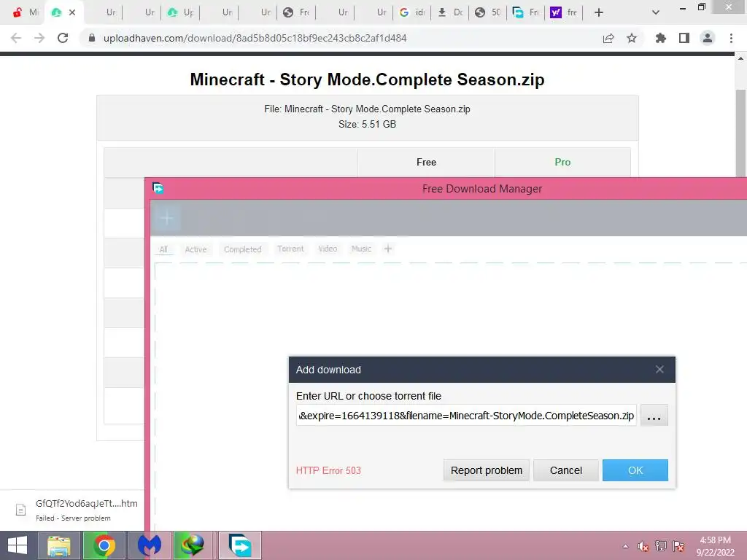The image size is (747, 560).
Task: Open the Windows Start menu
Action: [18, 545]
